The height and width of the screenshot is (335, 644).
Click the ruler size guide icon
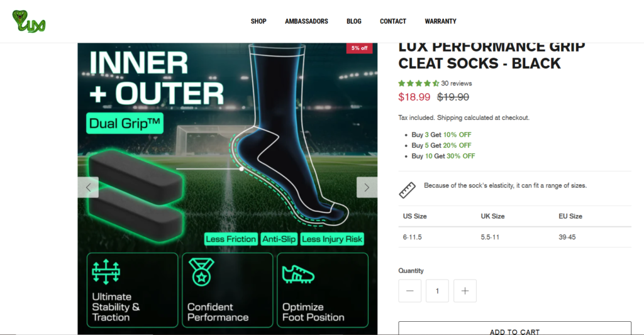click(x=407, y=190)
